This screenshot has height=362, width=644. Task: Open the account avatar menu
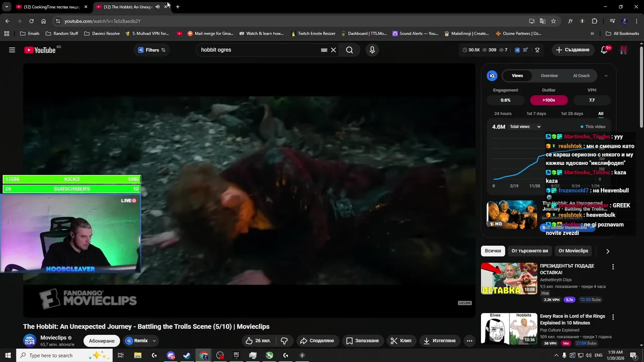[623, 50]
